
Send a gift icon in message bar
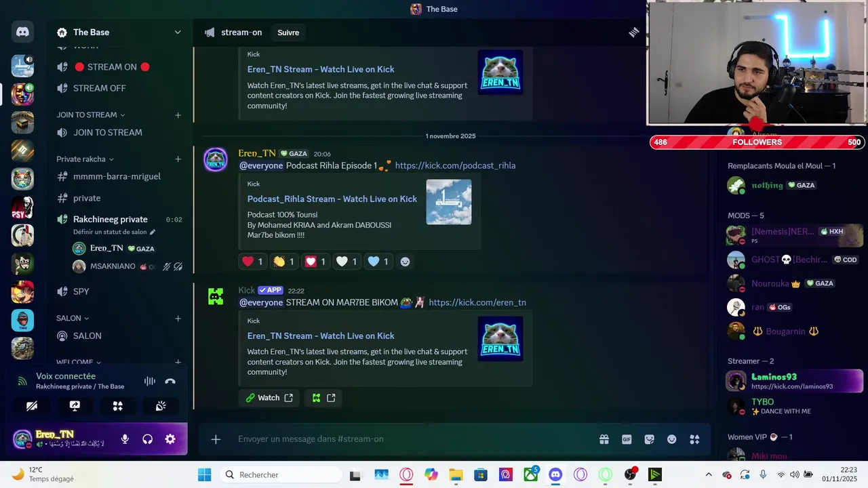[604, 439]
